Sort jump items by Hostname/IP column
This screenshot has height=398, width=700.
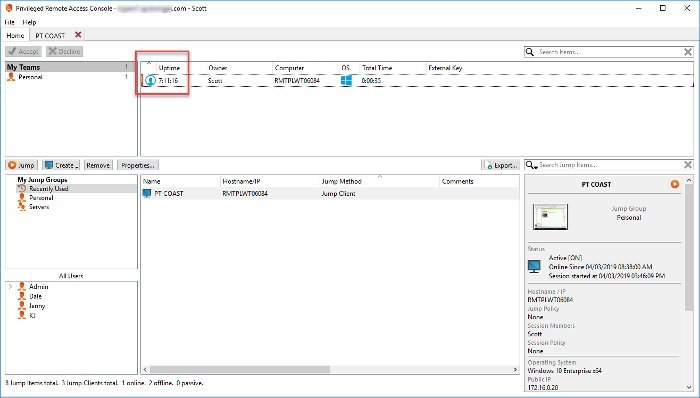tap(241, 181)
